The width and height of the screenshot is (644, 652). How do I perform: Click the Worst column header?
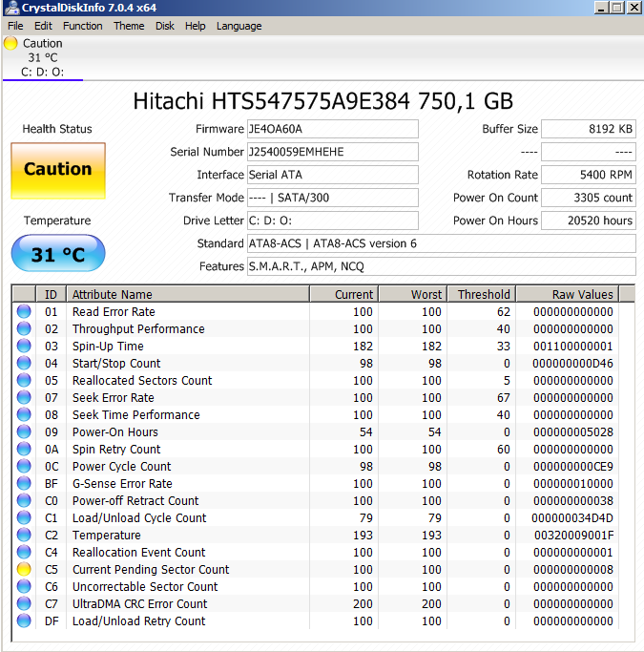click(413, 294)
